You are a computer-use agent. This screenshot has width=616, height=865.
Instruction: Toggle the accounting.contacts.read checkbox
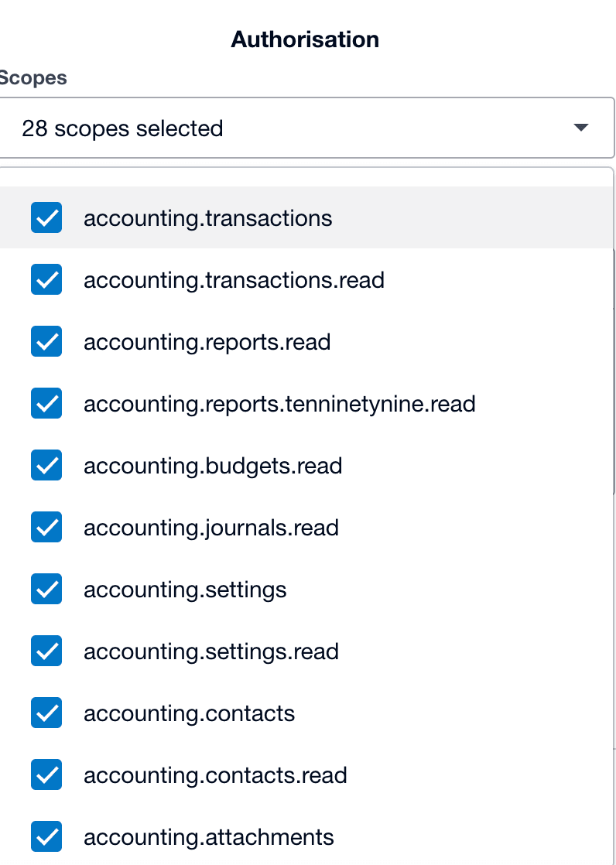tap(46, 774)
